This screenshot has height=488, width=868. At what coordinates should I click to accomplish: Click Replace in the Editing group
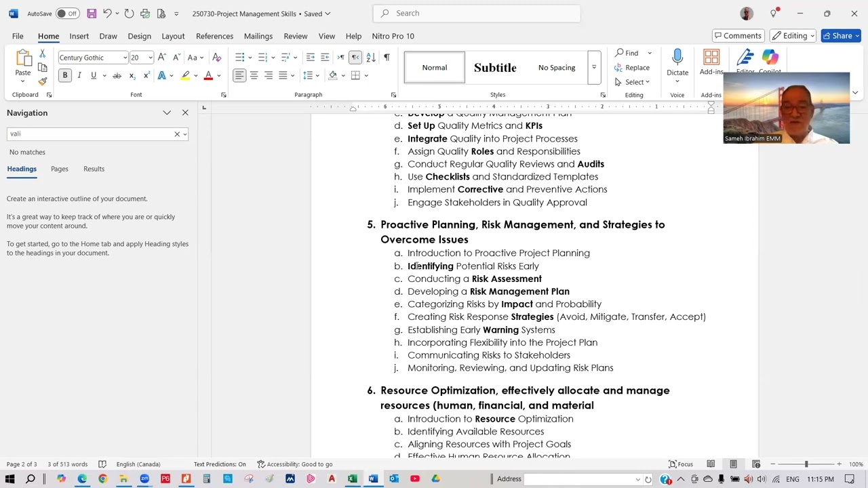point(632,68)
